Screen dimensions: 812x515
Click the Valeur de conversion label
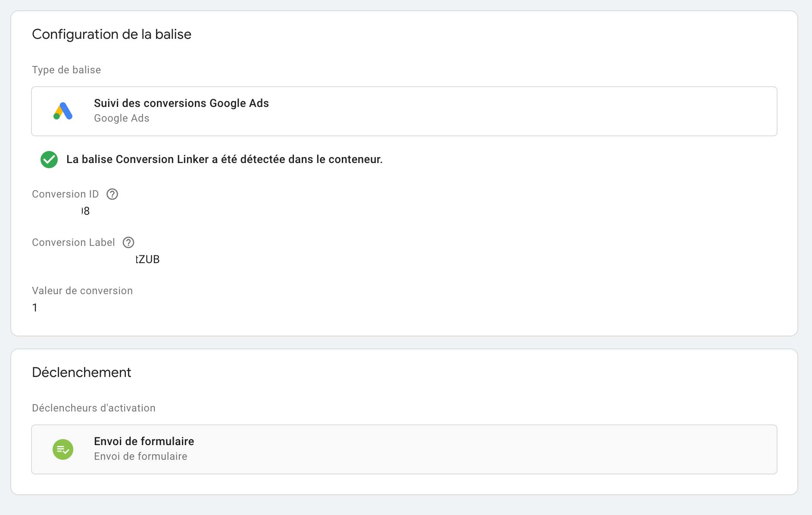click(x=82, y=291)
